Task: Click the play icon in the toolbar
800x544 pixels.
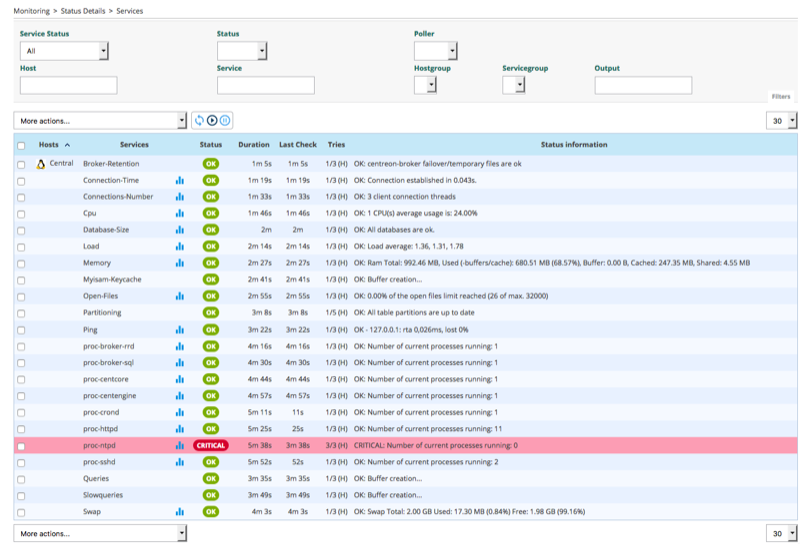Action: (x=212, y=121)
